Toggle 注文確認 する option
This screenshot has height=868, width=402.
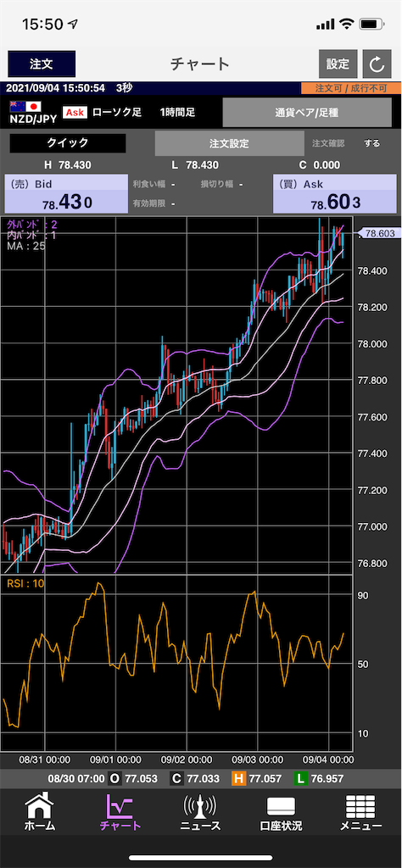pos(372,143)
